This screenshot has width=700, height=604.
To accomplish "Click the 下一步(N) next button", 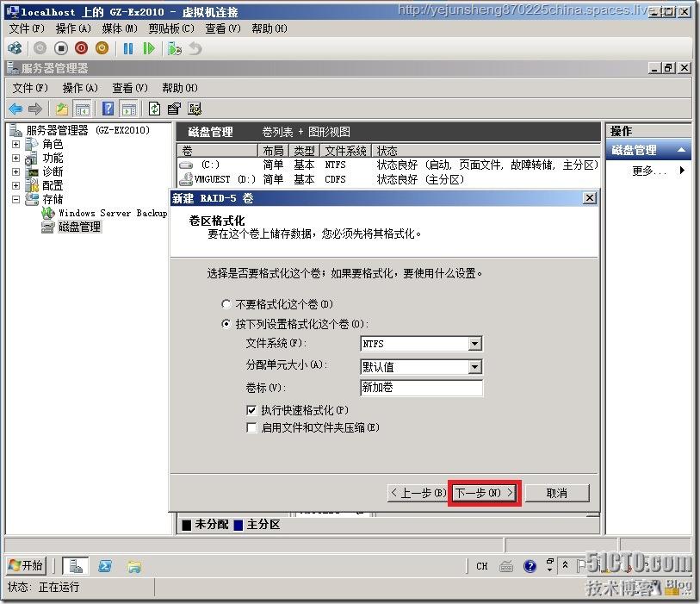I will click(485, 493).
